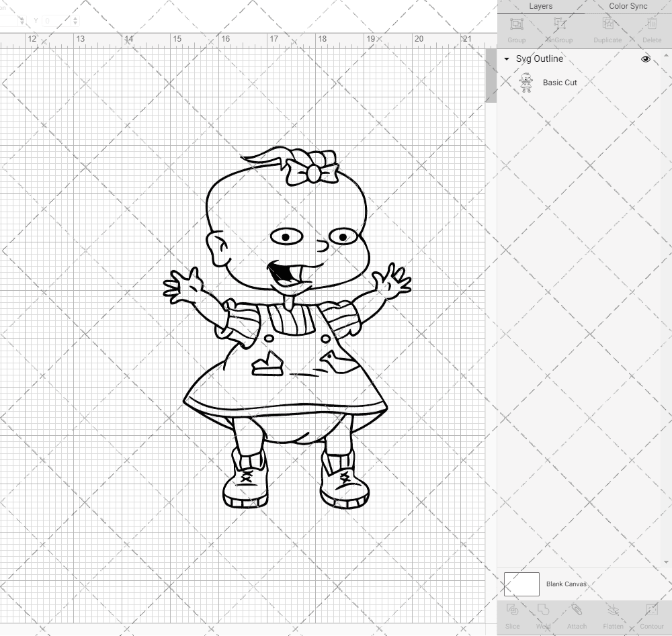Screen dimensions: 672x636
Task: Click the Duplicate icon
Action: (607, 25)
